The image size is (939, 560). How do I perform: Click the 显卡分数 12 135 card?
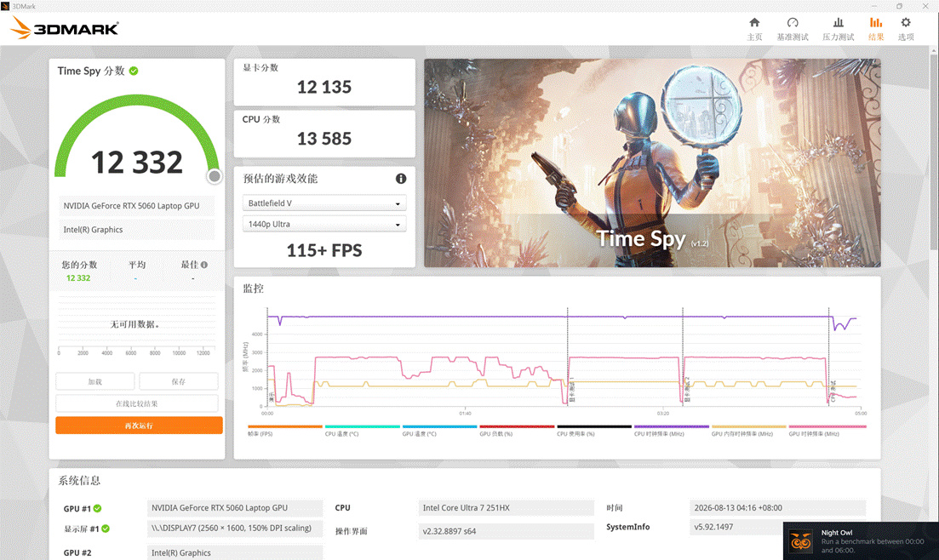click(x=324, y=82)
